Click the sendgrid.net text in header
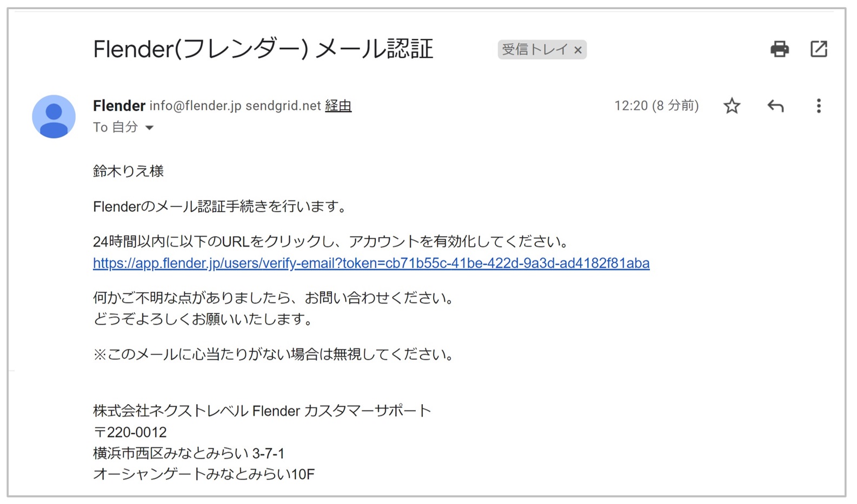857x504 pixels. coord(283,106)
